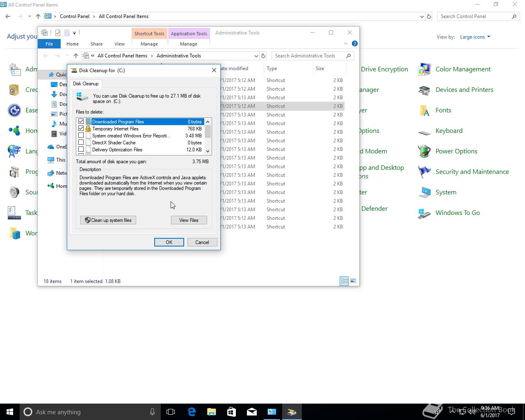Image resolution: width=525 pixels, height=420 pixels.
Task: Select Temporary Internet Files list row
Action: tap(140, 128)
